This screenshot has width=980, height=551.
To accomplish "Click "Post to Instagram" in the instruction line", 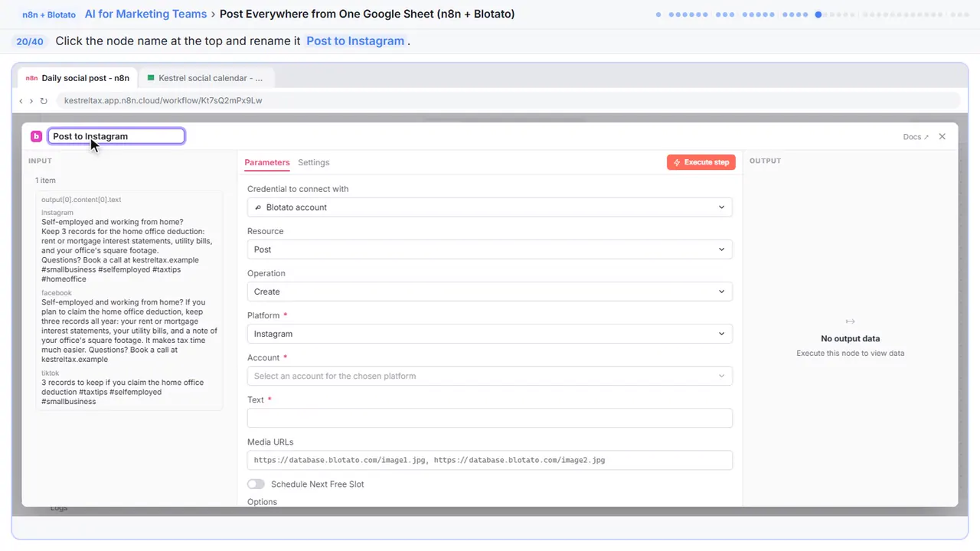I will 355,41.
